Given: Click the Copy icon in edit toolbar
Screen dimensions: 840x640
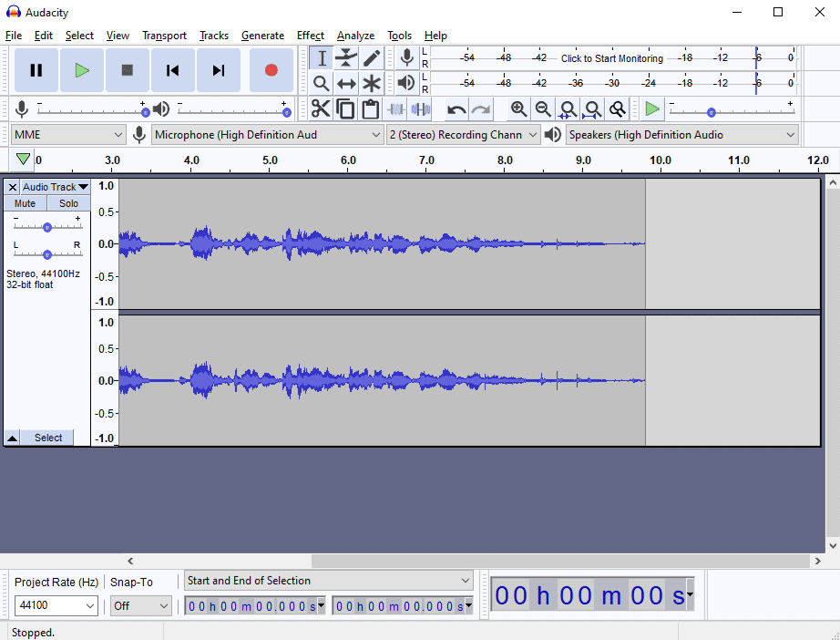Looking at the screenshot, I should tap(346, 108).
